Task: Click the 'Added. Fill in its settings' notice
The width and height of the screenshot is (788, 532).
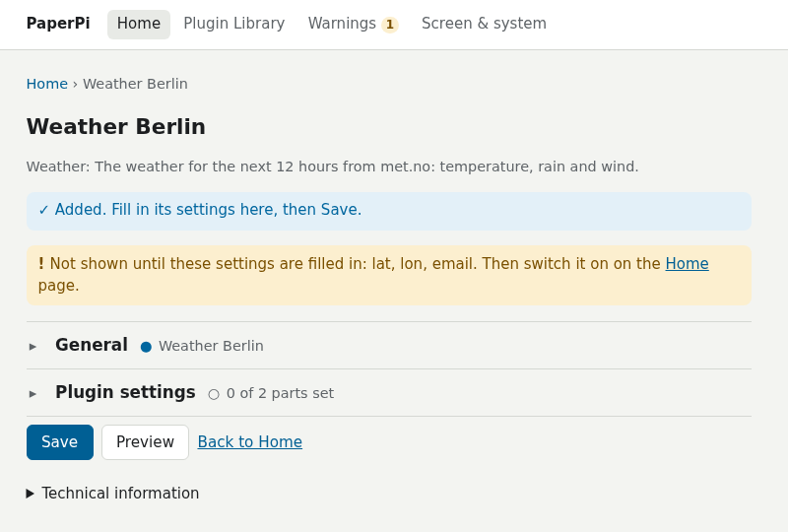Action: point(389,211)
